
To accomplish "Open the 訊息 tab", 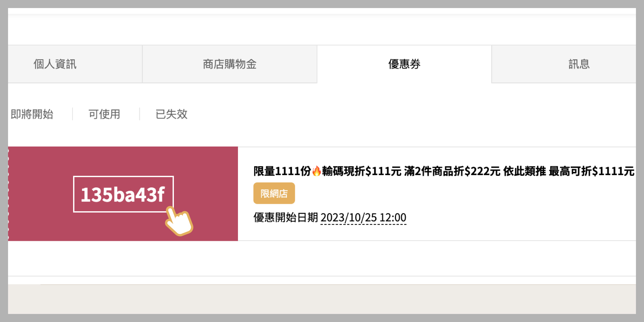I will click(564, 64).
